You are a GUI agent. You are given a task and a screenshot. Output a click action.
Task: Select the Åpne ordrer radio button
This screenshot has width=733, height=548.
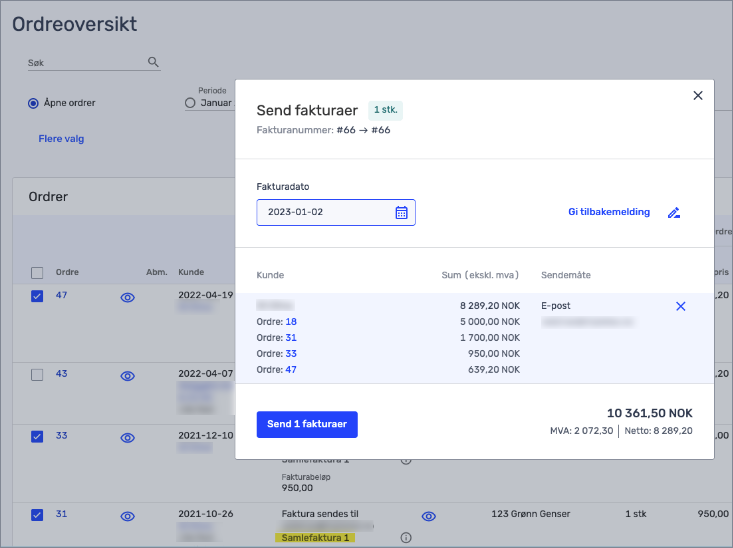click(33, 103)
